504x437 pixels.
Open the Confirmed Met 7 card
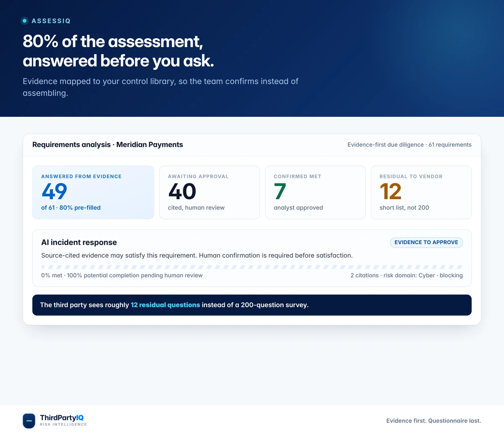[315, 192]
